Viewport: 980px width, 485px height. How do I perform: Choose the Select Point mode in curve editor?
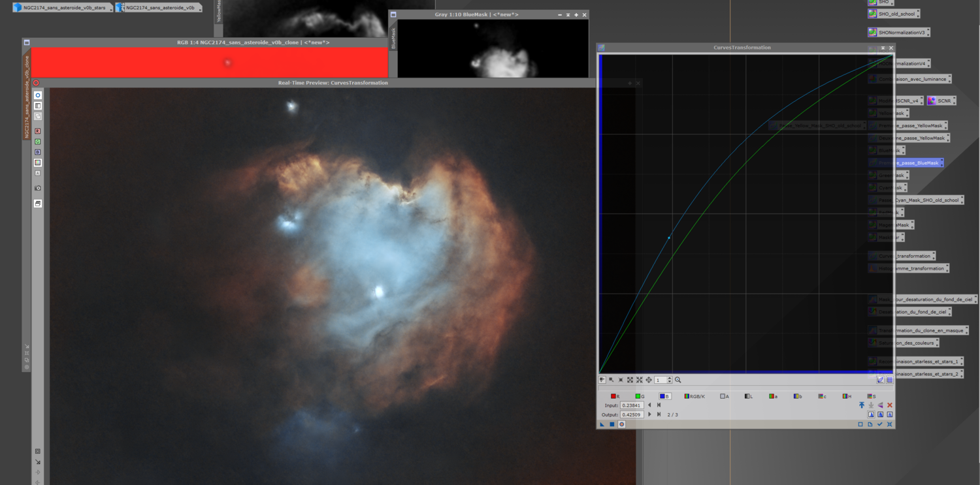tap(612, 380)
